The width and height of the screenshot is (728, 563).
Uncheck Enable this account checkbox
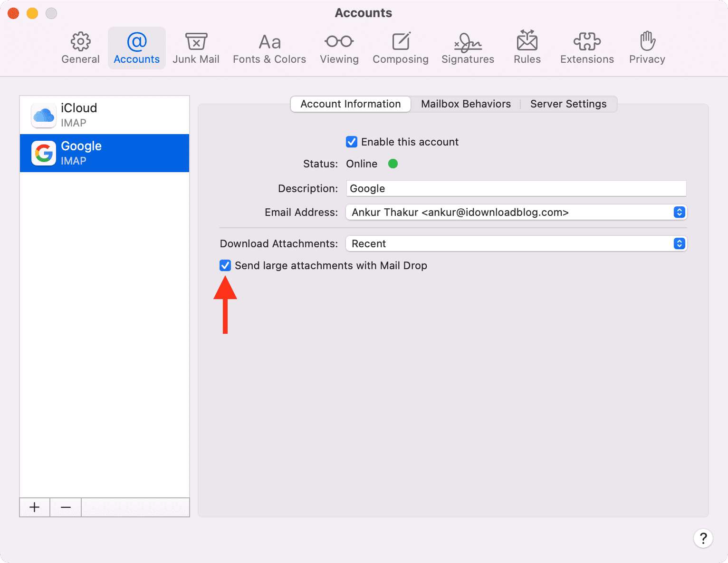click(x=352, y=142)
